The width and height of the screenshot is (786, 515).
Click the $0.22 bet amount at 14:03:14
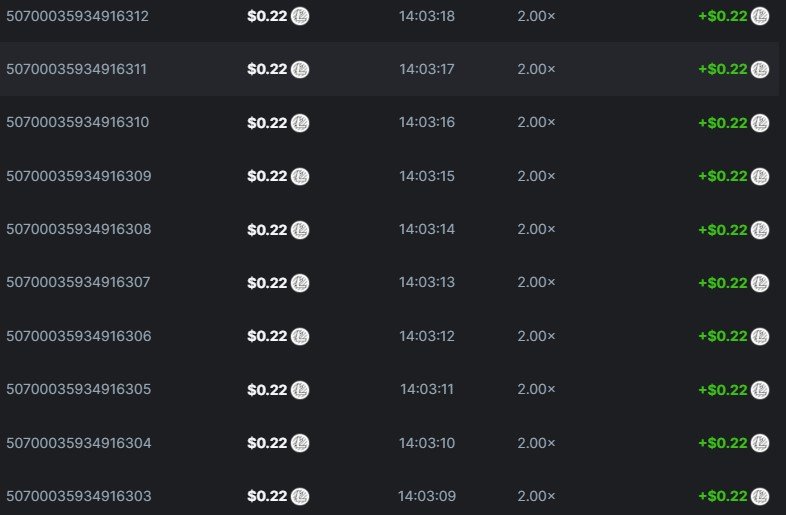(267, 229)
